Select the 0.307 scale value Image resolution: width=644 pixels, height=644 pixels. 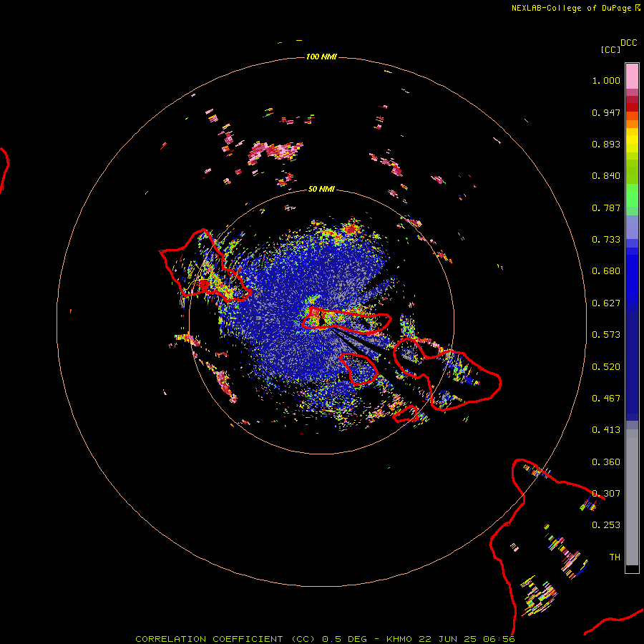(606, 494)
